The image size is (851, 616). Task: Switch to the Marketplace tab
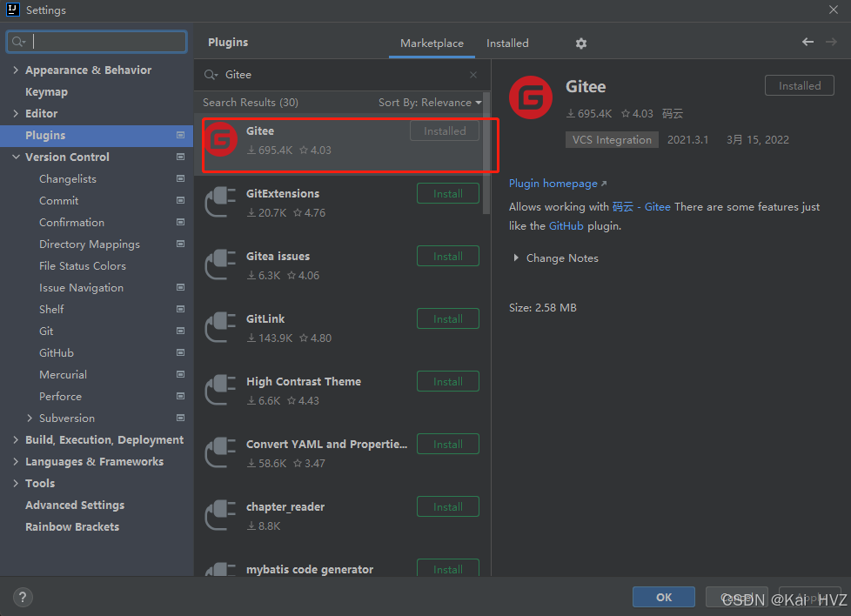432,44
